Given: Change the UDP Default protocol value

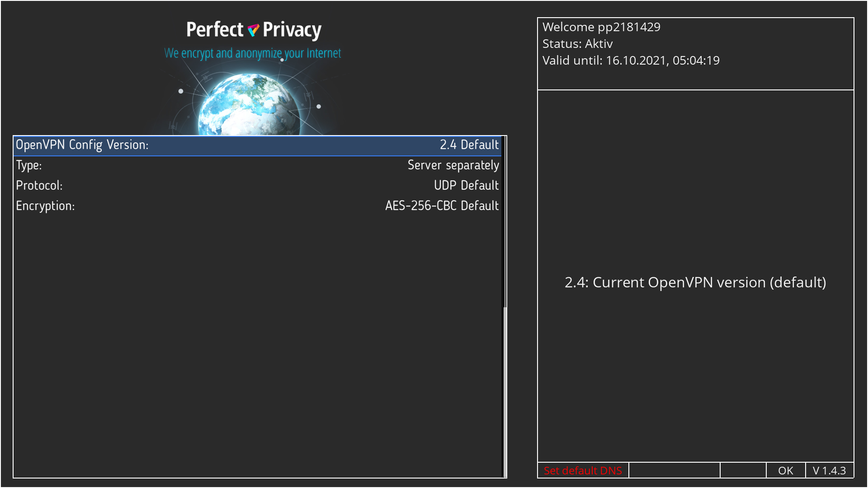Looking at the screenshot, I should (x=466, y=186).
